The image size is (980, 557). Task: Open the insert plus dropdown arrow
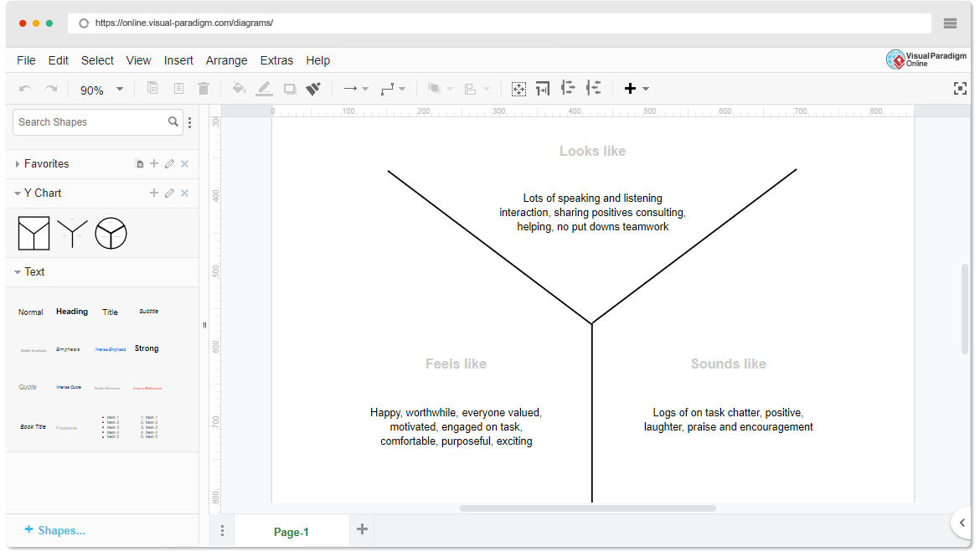646,90
